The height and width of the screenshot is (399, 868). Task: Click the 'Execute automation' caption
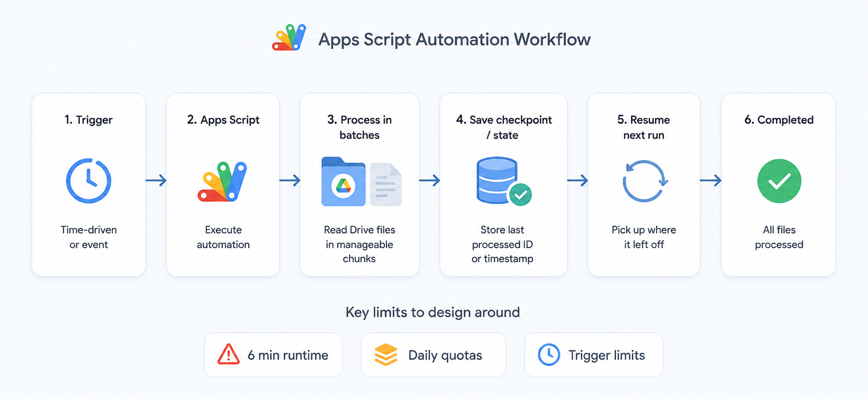point(223,237)
